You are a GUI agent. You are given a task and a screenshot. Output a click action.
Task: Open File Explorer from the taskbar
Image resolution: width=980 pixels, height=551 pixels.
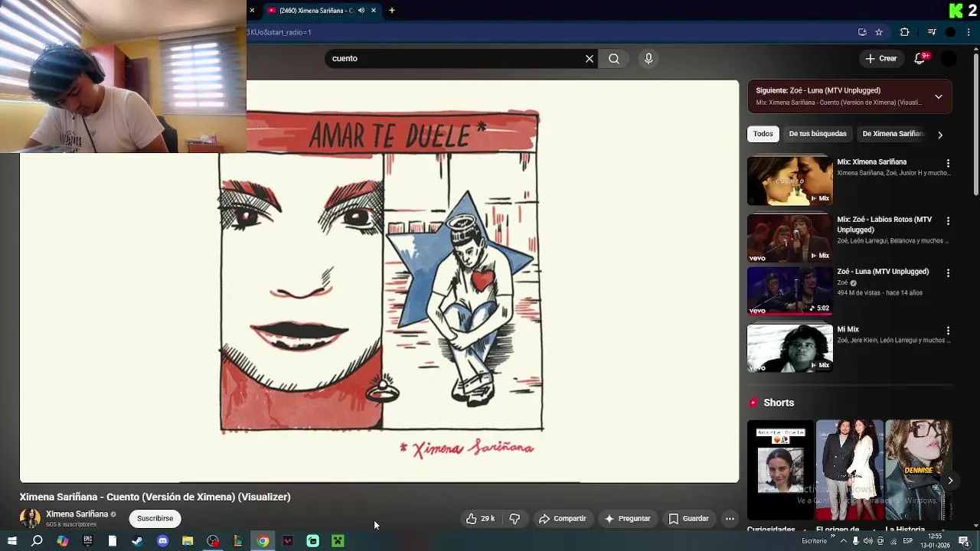point(188,541)
